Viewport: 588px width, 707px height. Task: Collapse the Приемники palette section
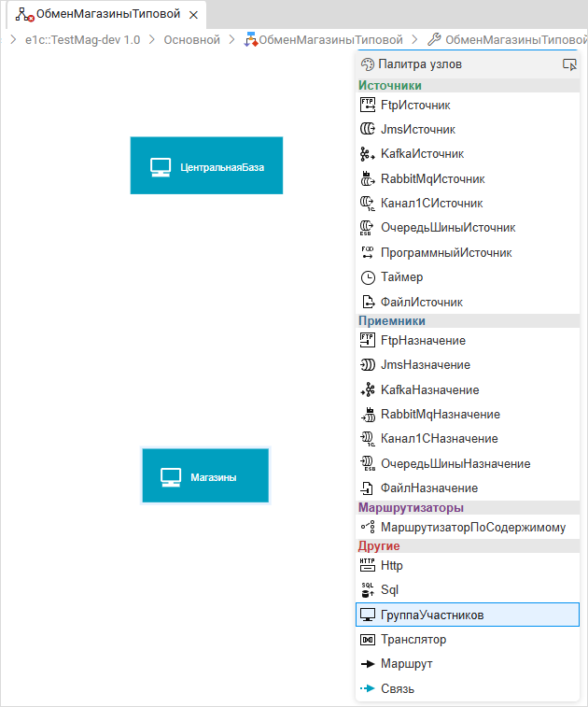tap(391, 321)
